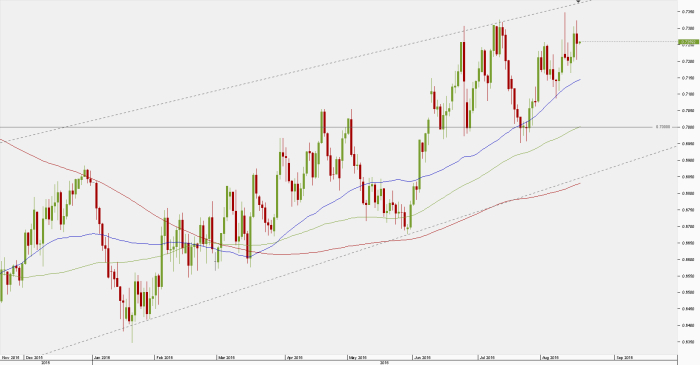The height and width of the screenshot is (365, 700).
Task: Select the arrow marker above upper channel line
Action: coord(579,2)
